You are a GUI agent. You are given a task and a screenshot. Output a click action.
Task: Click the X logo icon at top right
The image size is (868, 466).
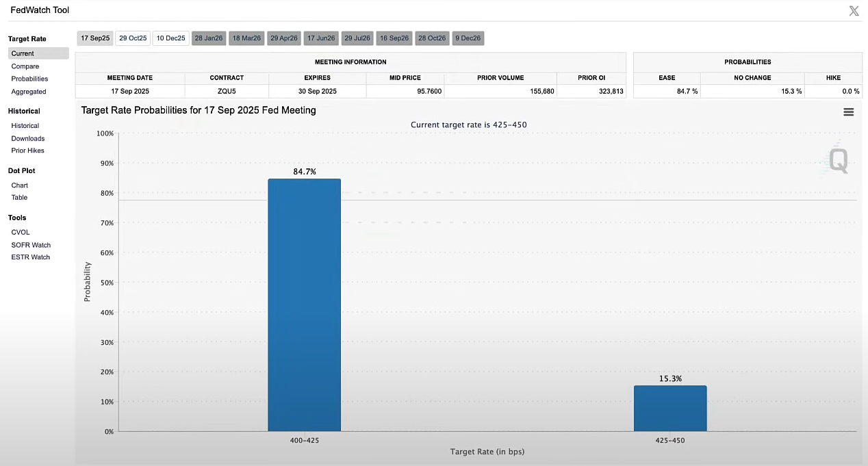point(854,11)
